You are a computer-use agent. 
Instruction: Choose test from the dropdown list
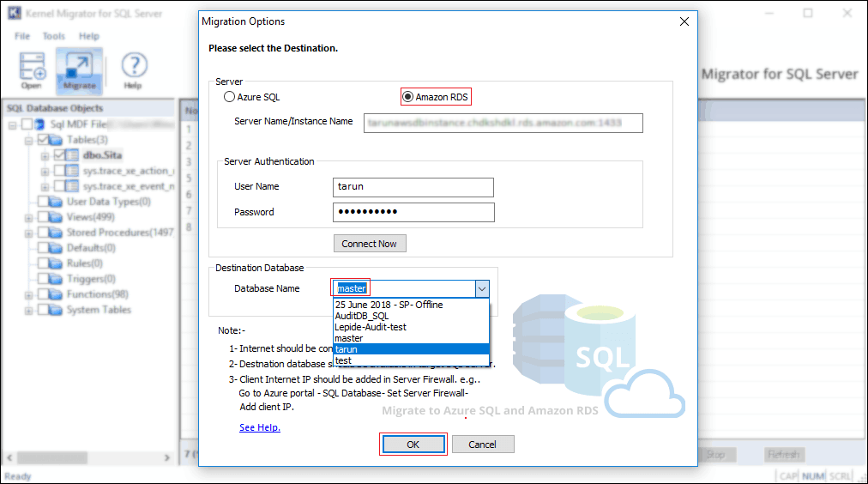[412, 360]
